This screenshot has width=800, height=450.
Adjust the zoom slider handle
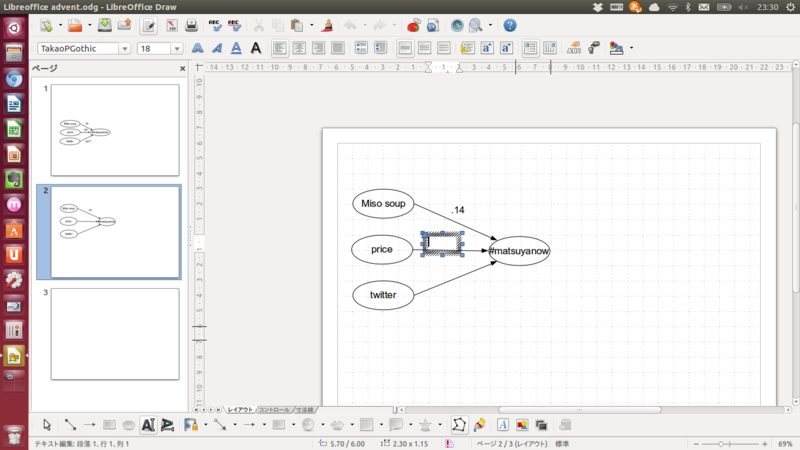click(721, 444)
